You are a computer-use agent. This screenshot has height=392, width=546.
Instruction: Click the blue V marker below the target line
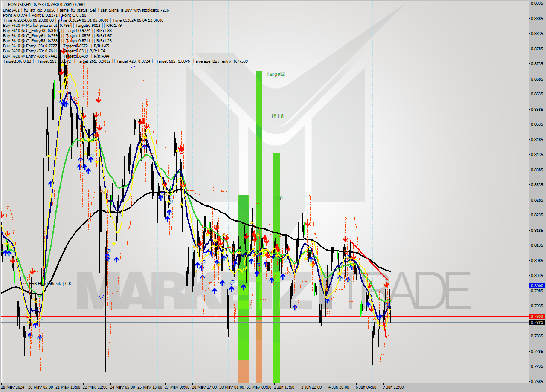click(133, 67)
